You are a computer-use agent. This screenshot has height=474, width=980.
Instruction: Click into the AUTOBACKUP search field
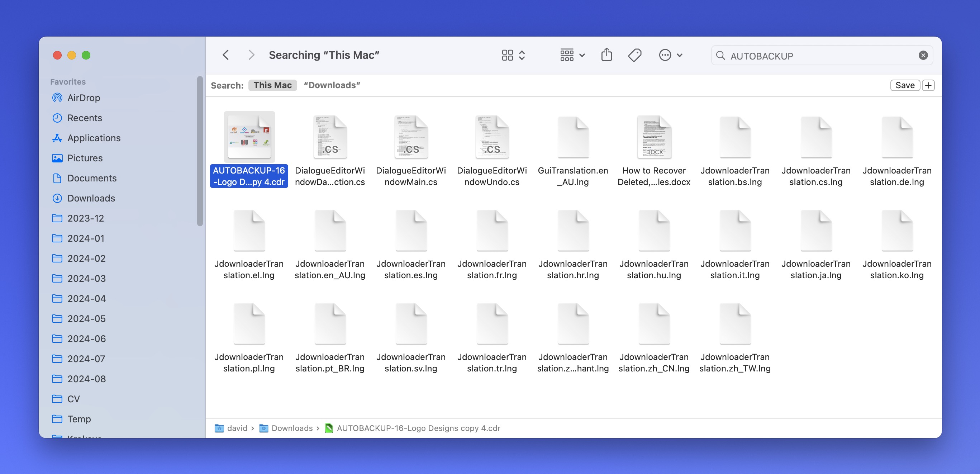pyautogui.click(x=822, y=56)
